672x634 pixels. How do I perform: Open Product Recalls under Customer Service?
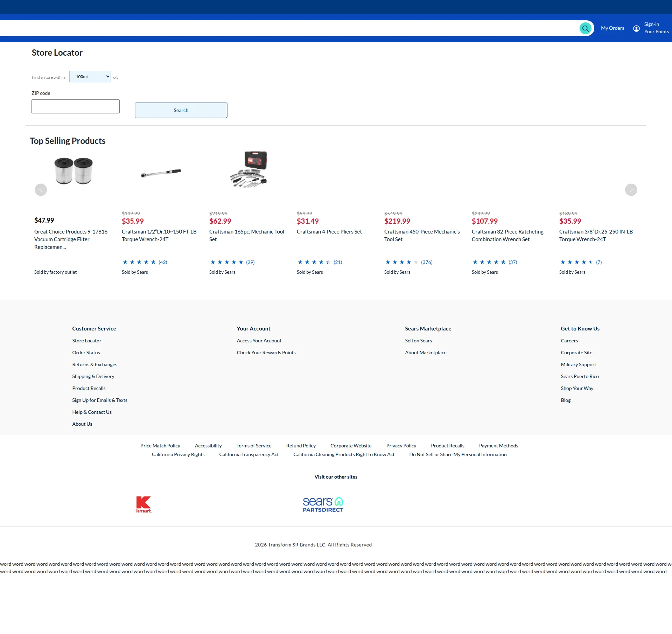click(89, 388)
